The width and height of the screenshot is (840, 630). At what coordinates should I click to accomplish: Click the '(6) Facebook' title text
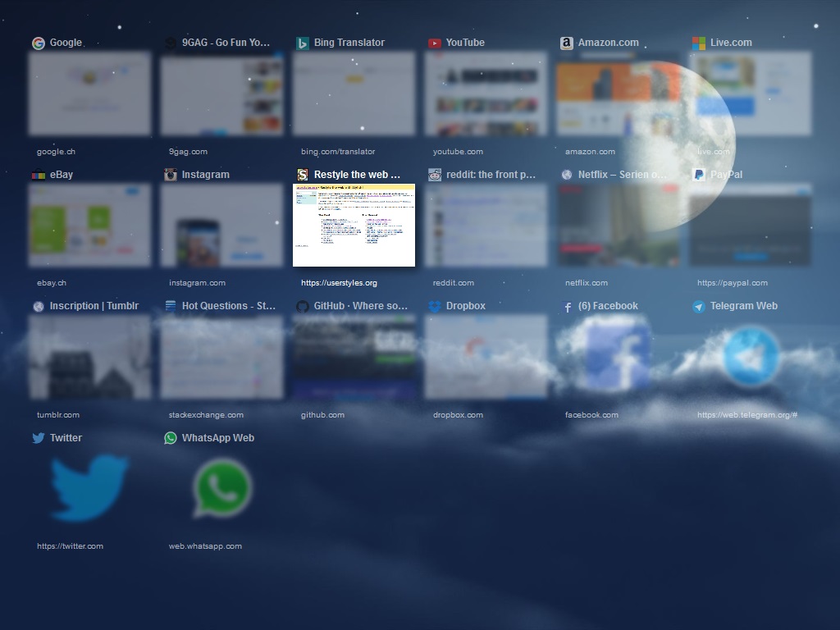coord(608,306)
